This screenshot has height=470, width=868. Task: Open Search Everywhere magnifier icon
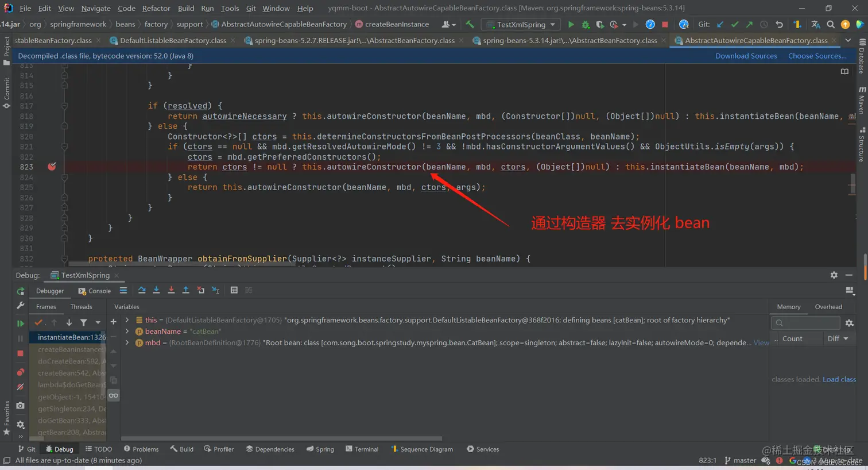point(831,25)
